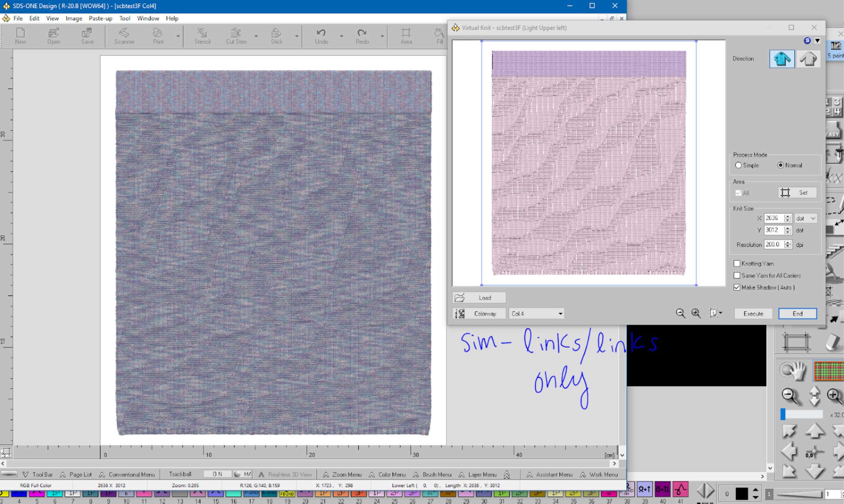The width and height of the screenshot is (844, 504).
Task: Select Simple process mode
Action: pos(738,165)
